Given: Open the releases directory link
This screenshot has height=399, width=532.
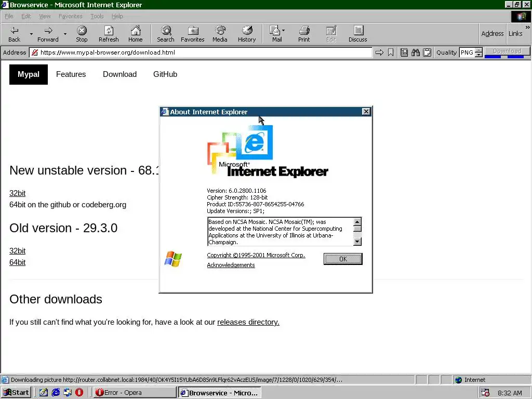Looking at the screenshot, I should coord(248,322).
